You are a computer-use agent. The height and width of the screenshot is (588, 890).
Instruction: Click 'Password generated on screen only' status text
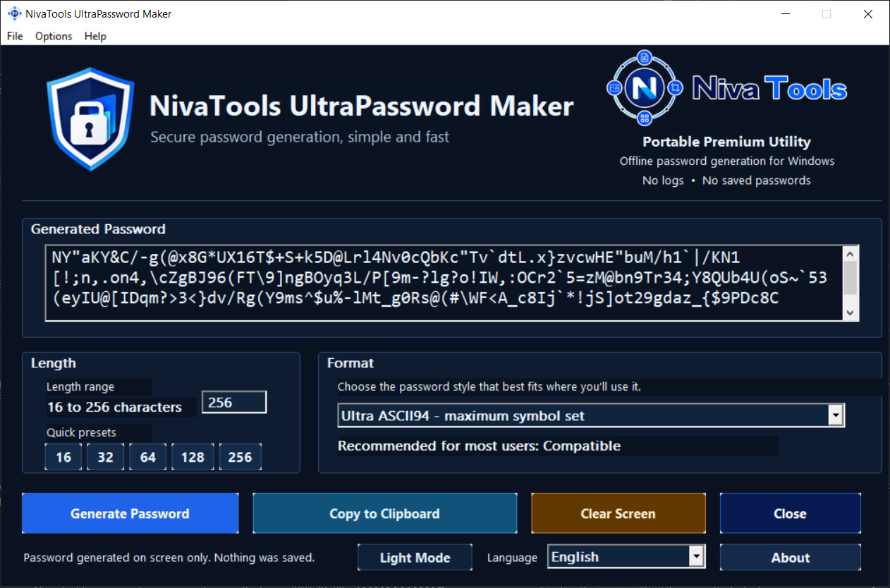(x=169, y=558)
